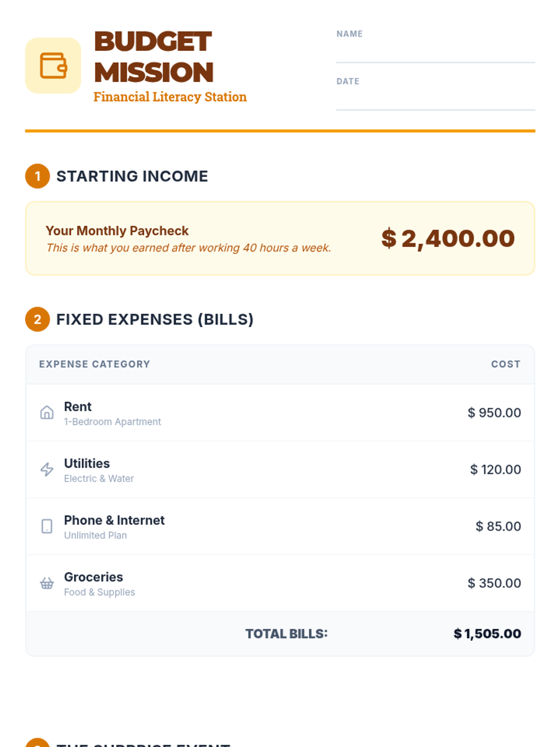
Task: Click the $120.00 utilities cost
Action: tap(495, 469)
